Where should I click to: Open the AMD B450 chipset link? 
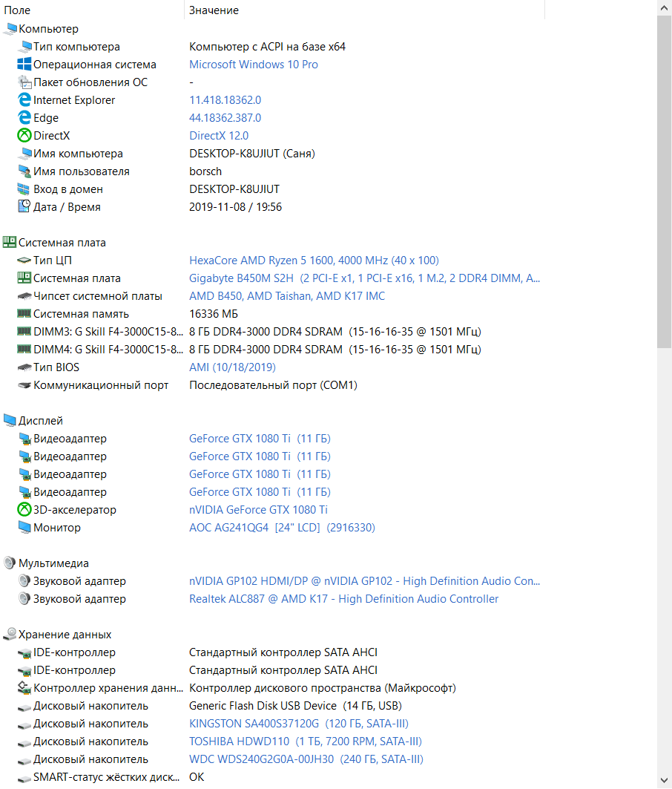point(287,296)
